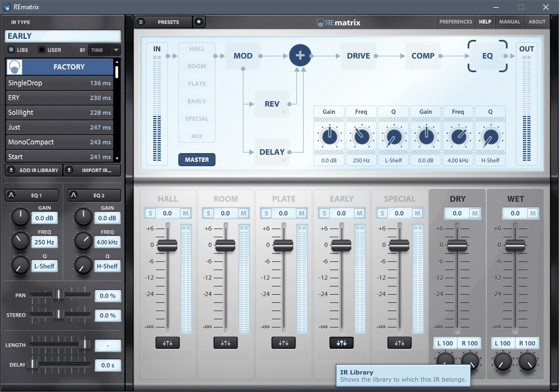Click the H-Shelf Q knob in EQ module

pyautogui.click(x=491, y=137)
